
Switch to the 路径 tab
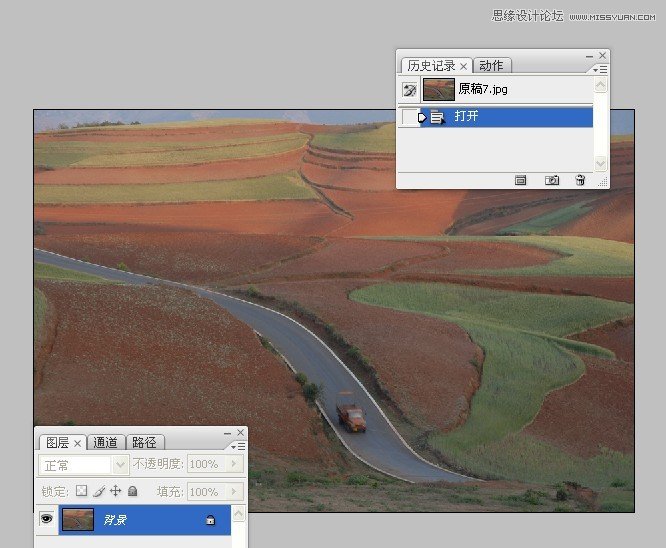pyautogui.click(x=144, y=443)
